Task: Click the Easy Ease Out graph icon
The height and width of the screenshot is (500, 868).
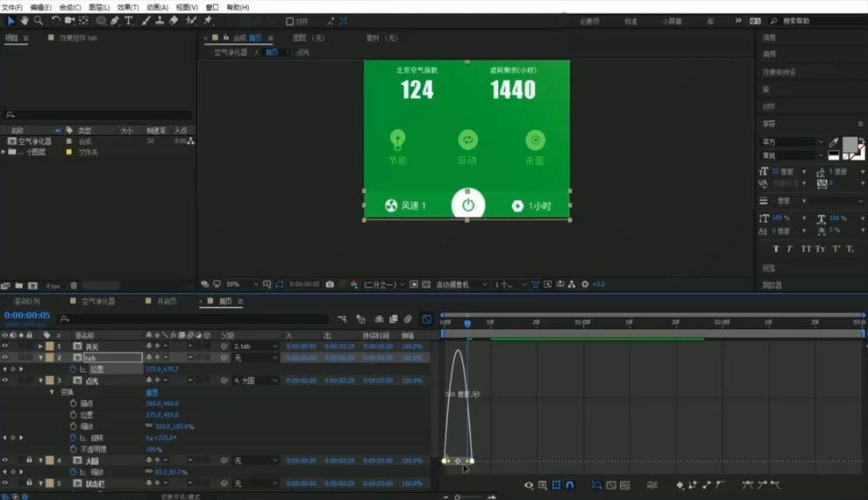Action: 776,485
